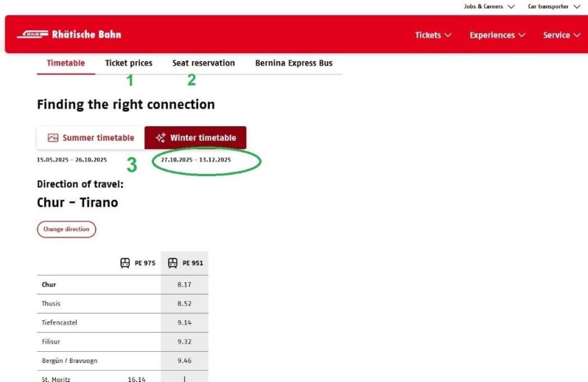Viewport: 588px width, 382px height.
Task: Expand the Jobs & Careers chevron
Action: 511,6
